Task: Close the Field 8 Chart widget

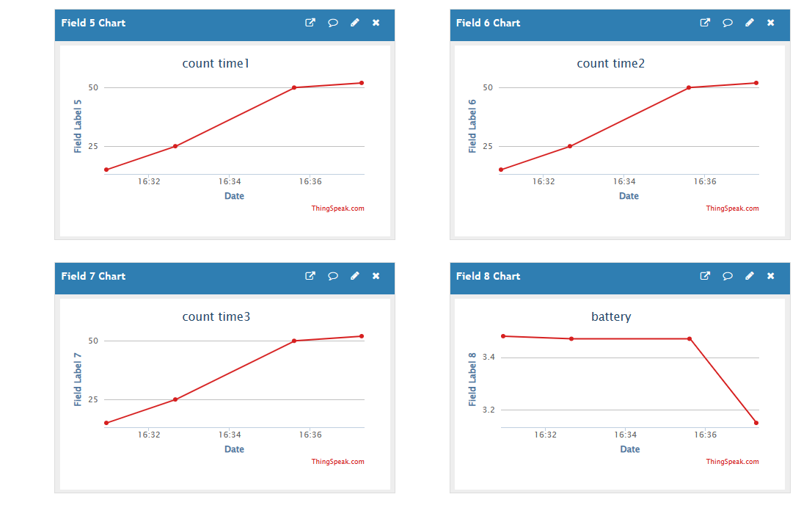Action: pyautogui.click(x=771, y=276)
